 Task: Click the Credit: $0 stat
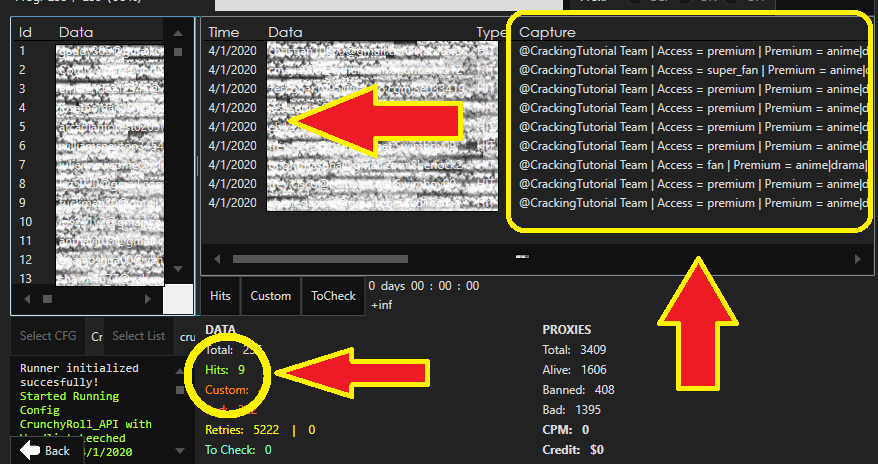pyautogui.click(x=573, y=450)
